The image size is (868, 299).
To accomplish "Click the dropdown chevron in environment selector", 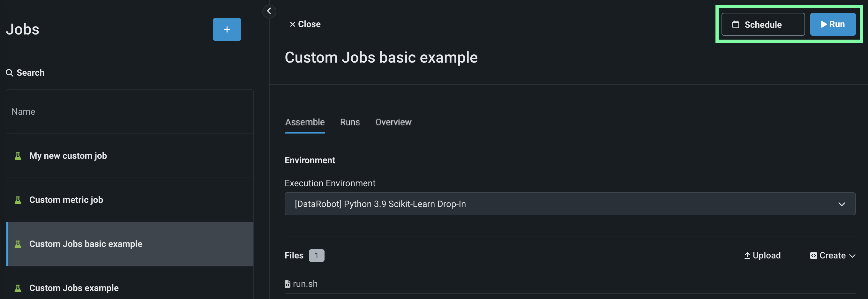I will (x=842, y=204).
